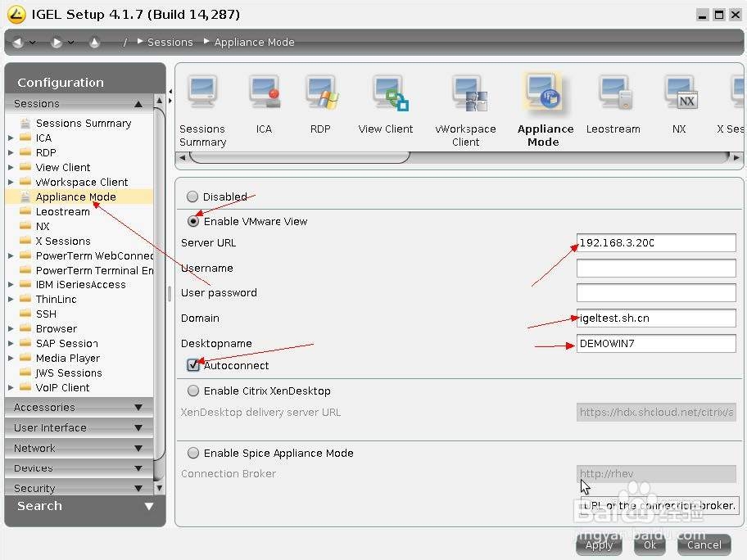Expand the Media Player node arrow
The width and height of the screenshot is (747, 560).
click(11, 359)
